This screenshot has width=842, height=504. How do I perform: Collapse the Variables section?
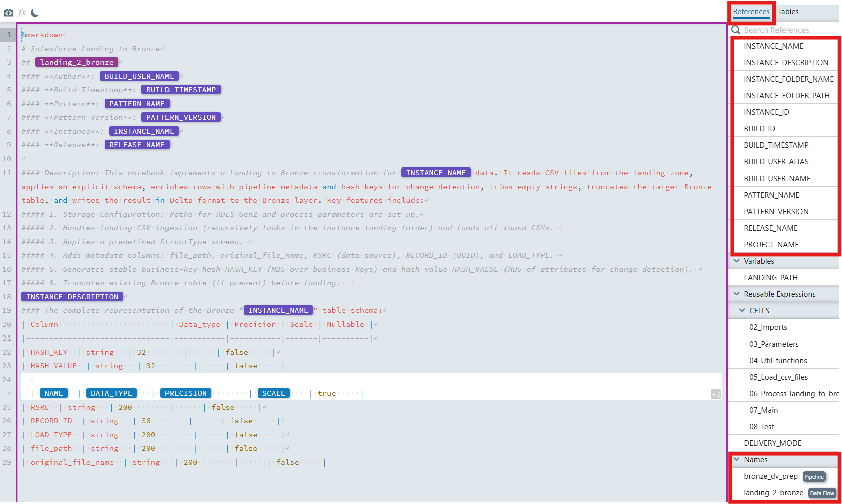tap(737, 261)
